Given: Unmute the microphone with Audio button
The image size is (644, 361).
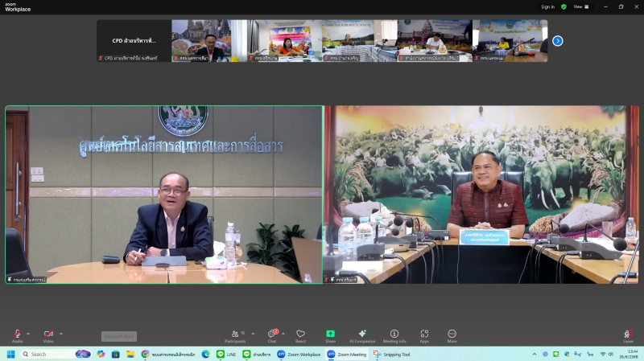Looking at the screenshot, I should [x=17, y=336].
